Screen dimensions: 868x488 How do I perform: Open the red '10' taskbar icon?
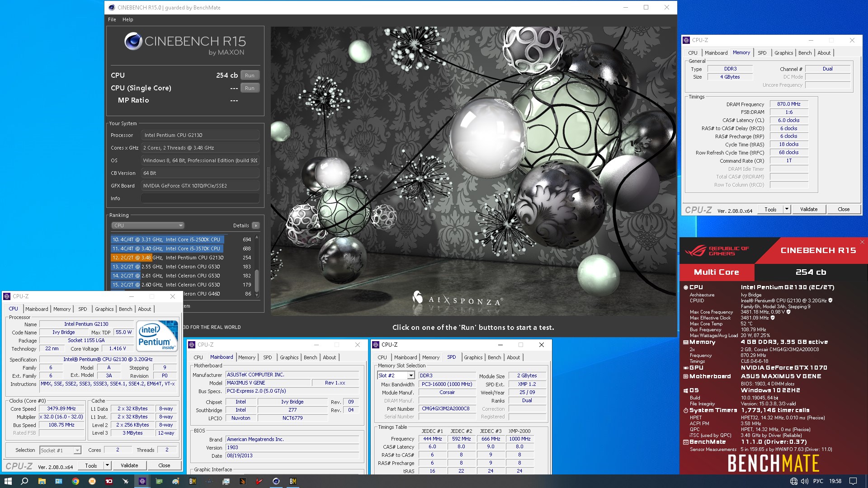click(x=109, y=481)
